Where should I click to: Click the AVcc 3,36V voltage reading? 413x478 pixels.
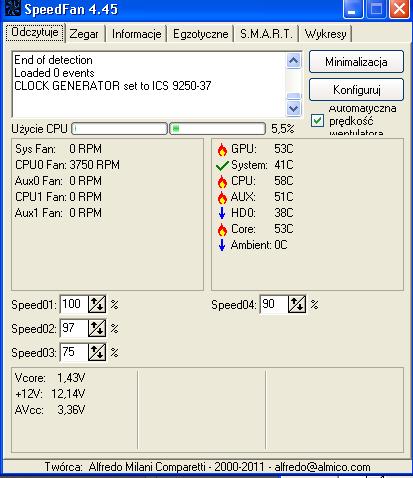(50, 410)
